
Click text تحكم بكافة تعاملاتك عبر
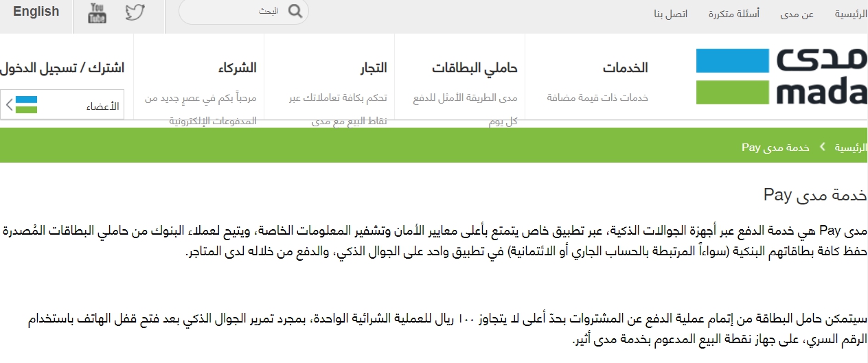click(338, 97)
